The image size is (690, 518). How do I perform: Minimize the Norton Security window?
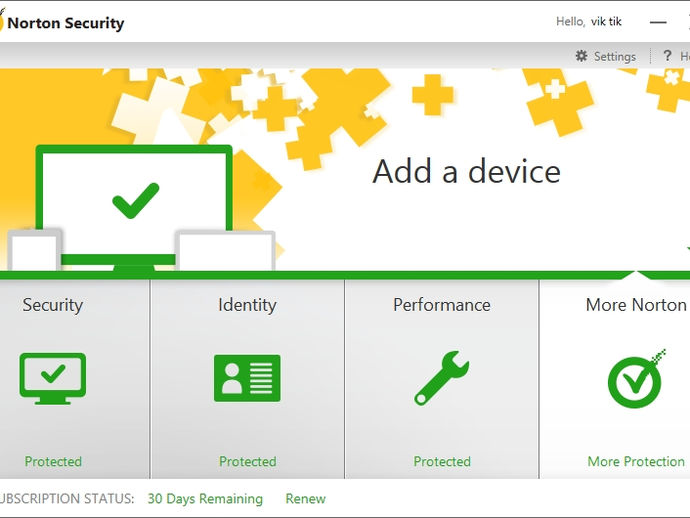coord(658,22)
